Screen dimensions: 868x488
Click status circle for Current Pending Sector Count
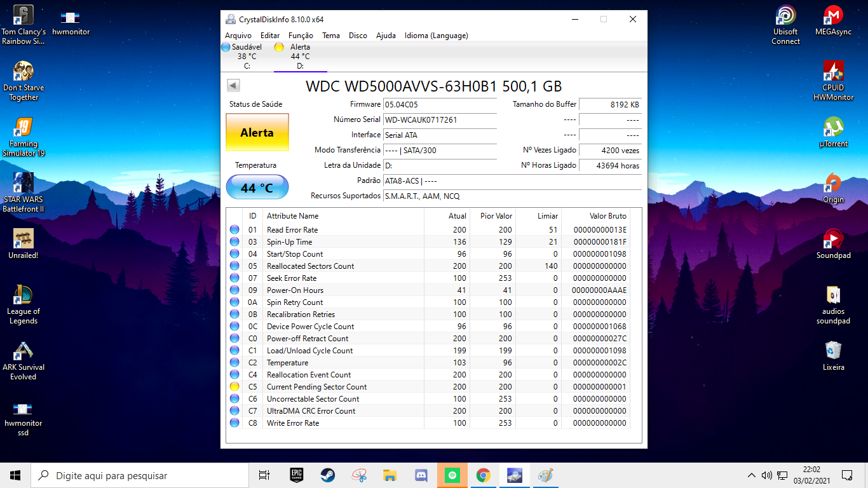coord(234,386)
